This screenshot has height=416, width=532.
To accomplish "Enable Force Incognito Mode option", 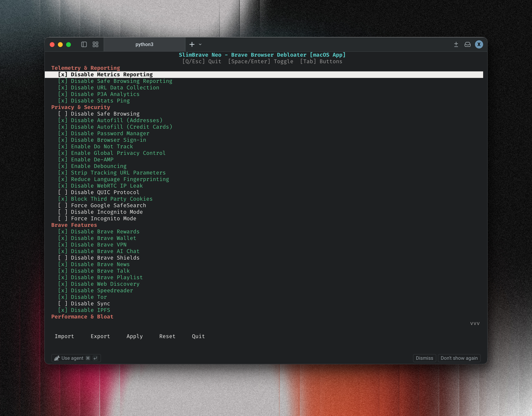I will pos(97,219).
